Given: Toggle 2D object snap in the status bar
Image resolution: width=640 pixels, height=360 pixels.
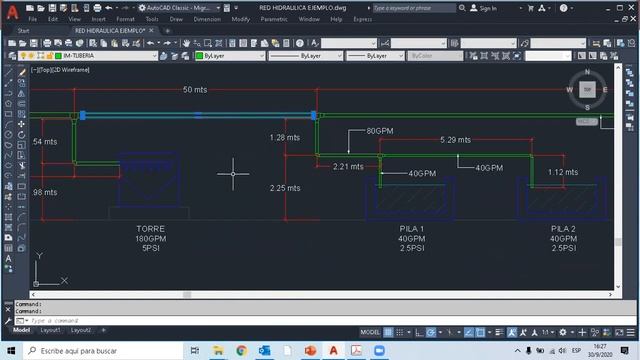Looking at the screenshot, I should (x=480, y=333).
